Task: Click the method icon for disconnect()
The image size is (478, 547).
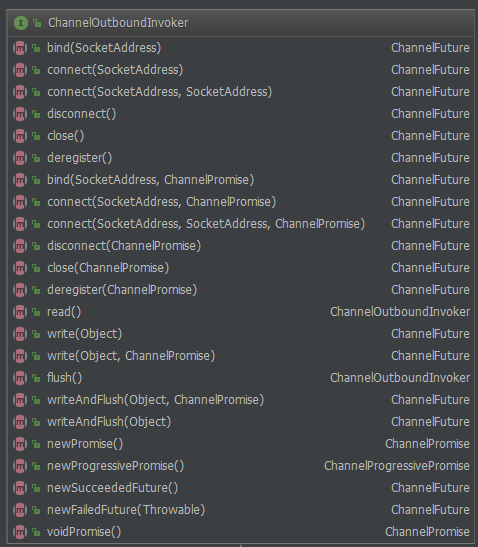Action: pos(20,114)
